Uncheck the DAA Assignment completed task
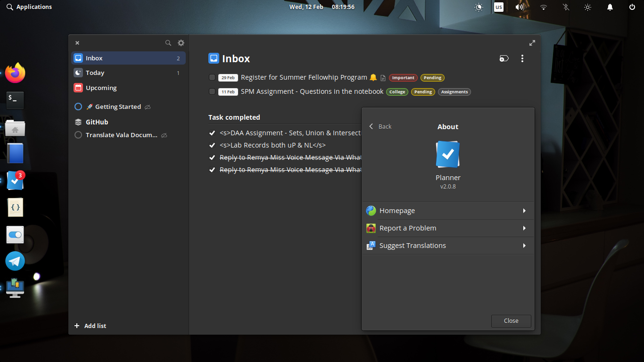This screenshot has width=644, height=362. (x=212, y=133)
